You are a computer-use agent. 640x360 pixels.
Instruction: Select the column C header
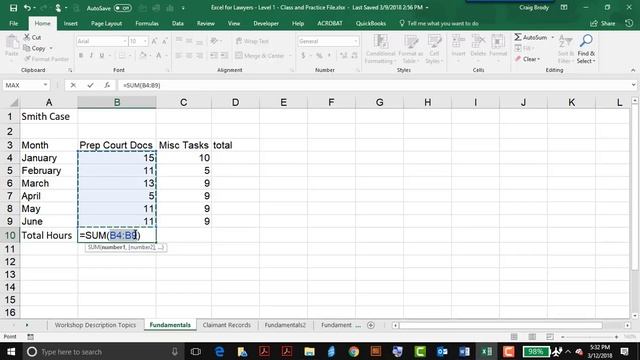coord(184,102)
